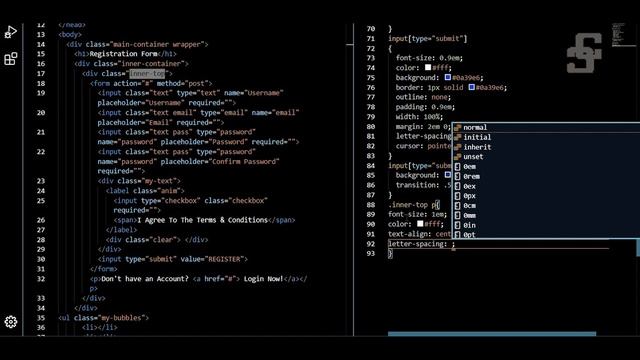Place cursor on letter-spacing line 92
Viewport: 640px width, 360px height.
(x=498, y=244)
